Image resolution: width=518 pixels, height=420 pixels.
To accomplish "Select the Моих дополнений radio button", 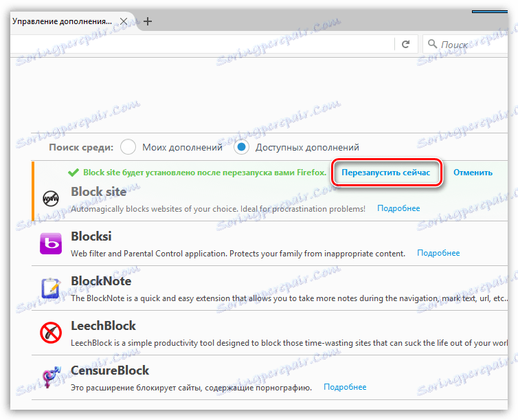I will click(128, 147).
